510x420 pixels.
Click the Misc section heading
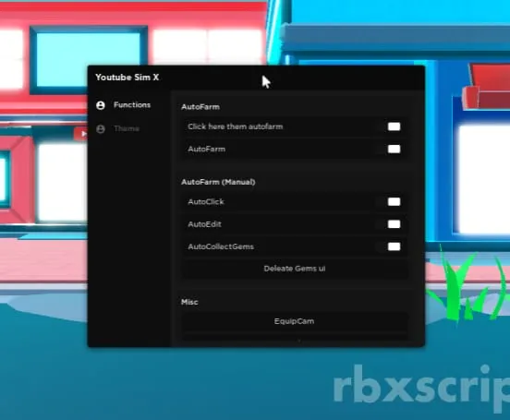[189, 302]
